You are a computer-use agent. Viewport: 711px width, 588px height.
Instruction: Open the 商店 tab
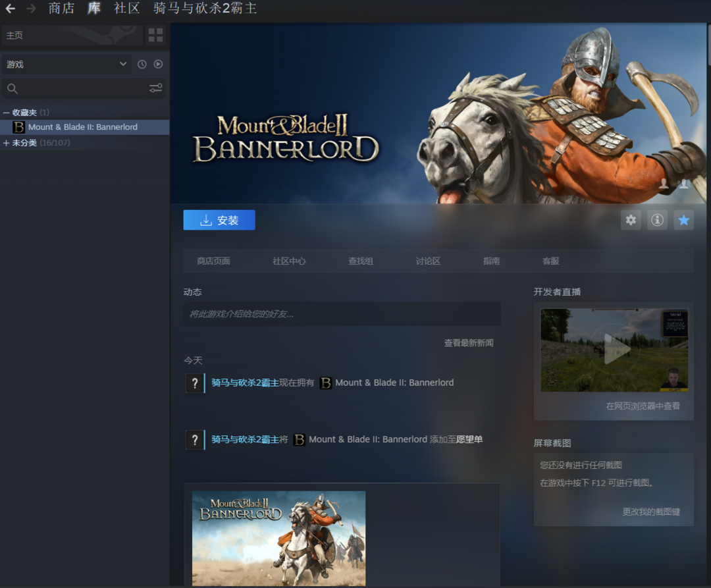coord(61,9)
